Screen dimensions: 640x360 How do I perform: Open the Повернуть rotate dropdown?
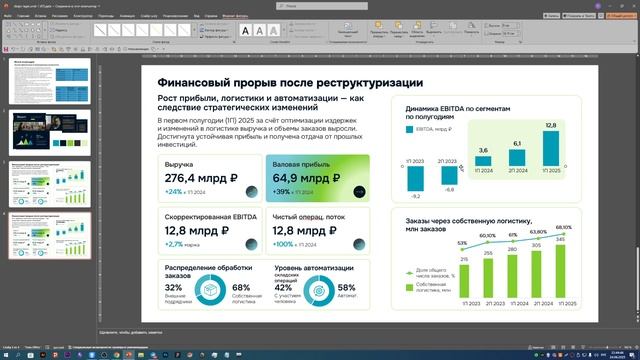(471, 28)
